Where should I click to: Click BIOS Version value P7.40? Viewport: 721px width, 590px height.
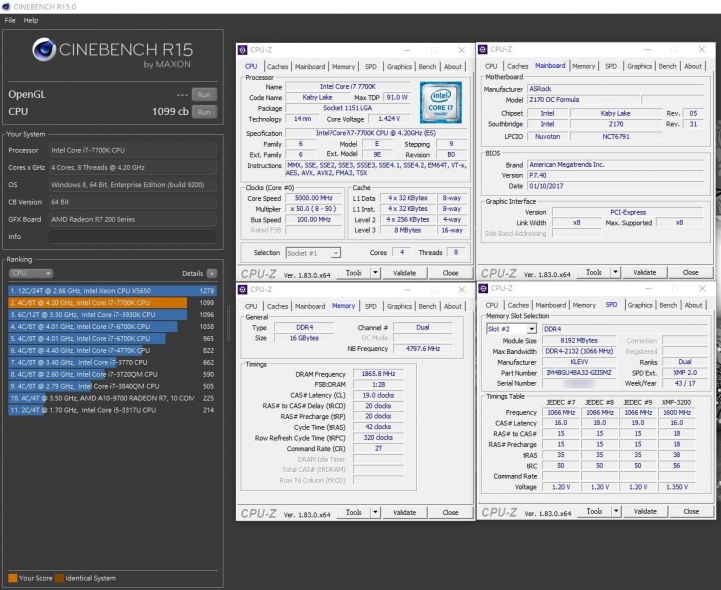point(615,175)
